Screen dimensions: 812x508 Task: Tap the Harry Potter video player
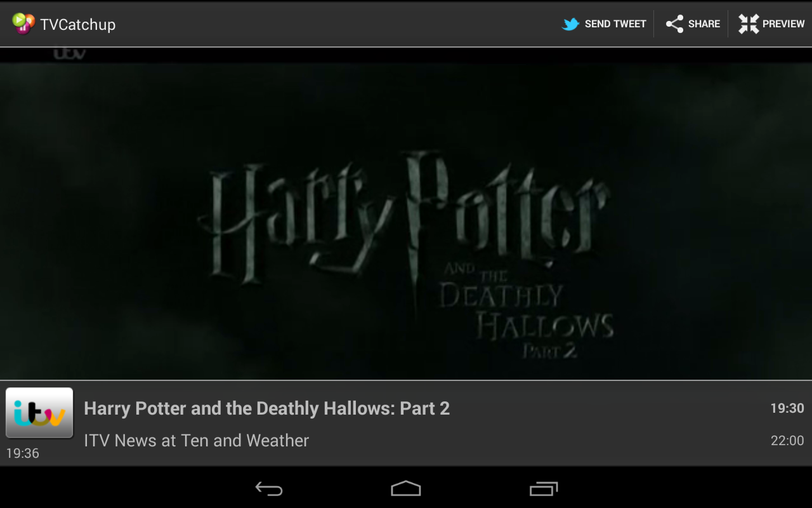click(406, 213)
